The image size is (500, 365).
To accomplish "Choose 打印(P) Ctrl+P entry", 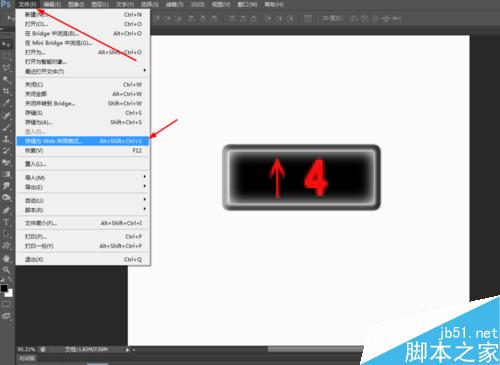I will click(83, 236).
